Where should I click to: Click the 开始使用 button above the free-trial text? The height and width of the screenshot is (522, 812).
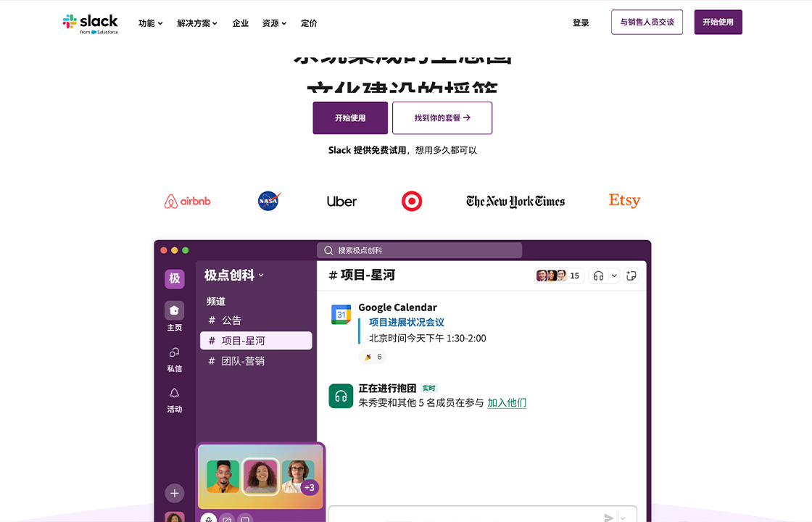click(x=350, y=118)
